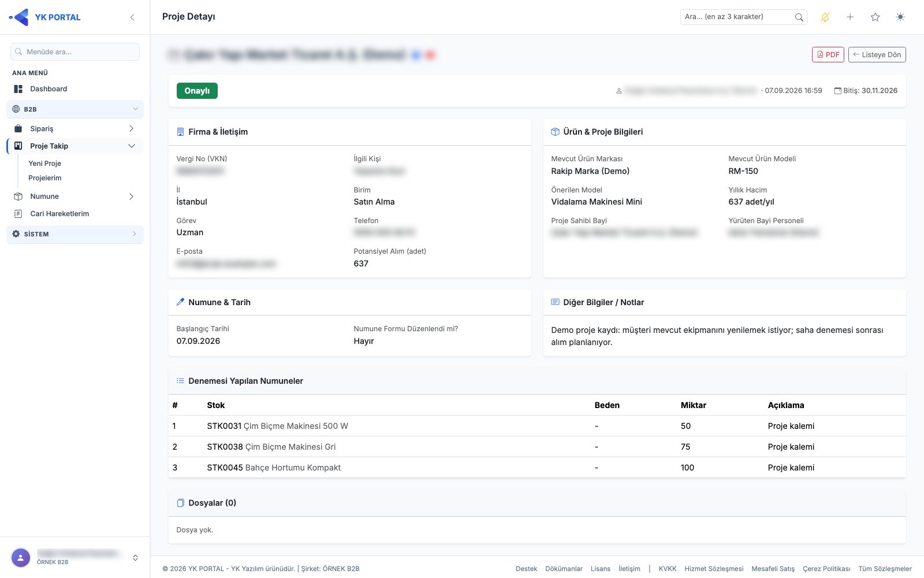
Task: Click Diğer Bilgiler / Notlar icon
Action: coord(555,302)
